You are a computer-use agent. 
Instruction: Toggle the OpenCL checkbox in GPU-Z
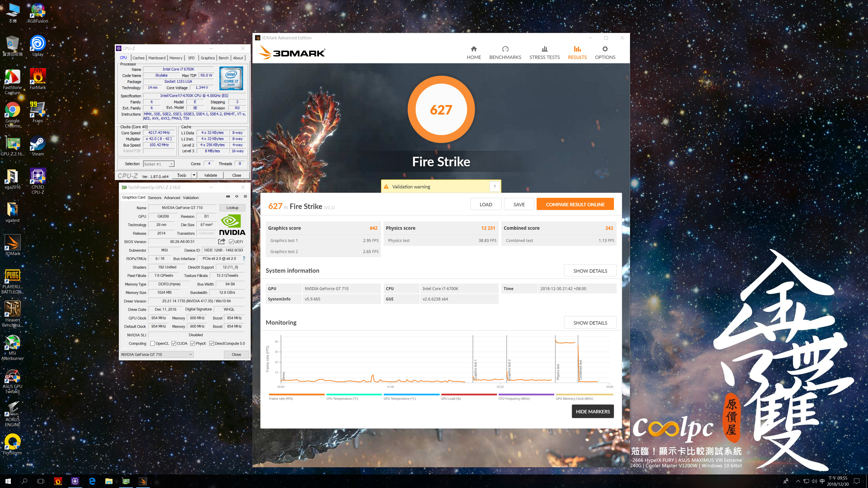tap(153, 343)
